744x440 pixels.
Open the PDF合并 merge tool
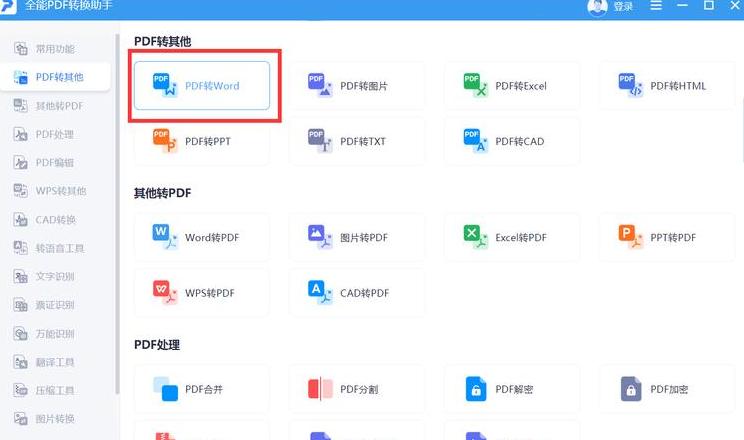pos(202,389)
